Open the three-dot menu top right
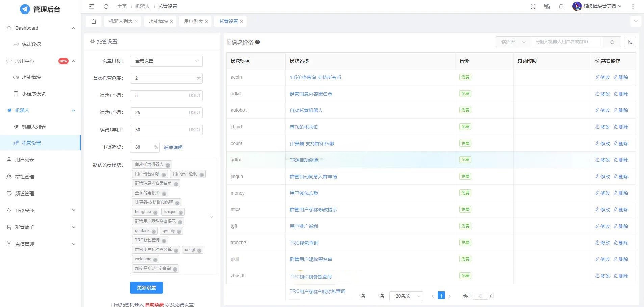This screenshot has width=644, height=307. (633, 6)
